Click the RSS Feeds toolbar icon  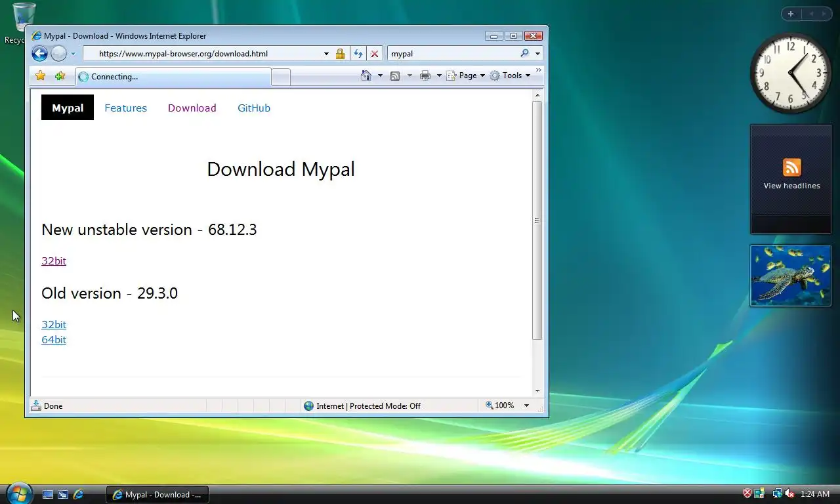(395, 75)
